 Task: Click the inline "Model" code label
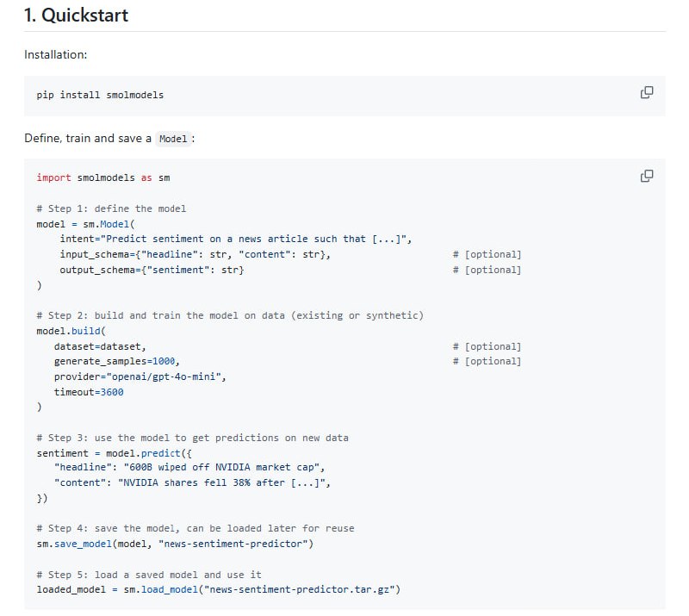pyautogui.click(x=173, y=139)
